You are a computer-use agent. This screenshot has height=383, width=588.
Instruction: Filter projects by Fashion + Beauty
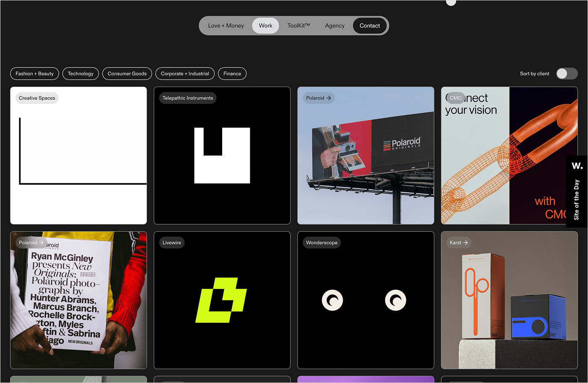point(34,74)
